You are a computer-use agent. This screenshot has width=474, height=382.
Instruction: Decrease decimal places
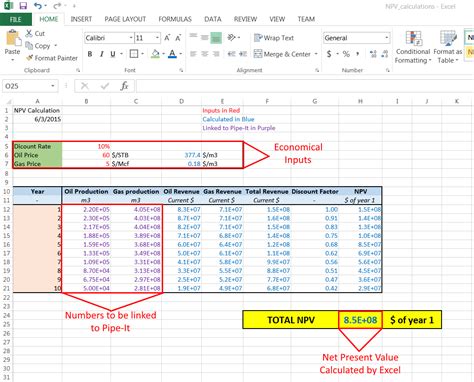tap(385, 54)
